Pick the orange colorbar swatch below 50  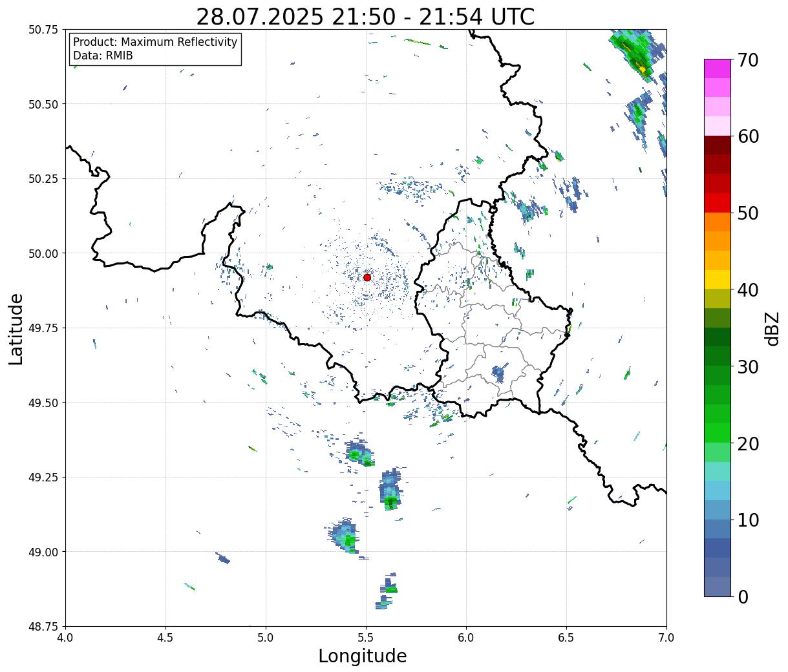(718, 222)
